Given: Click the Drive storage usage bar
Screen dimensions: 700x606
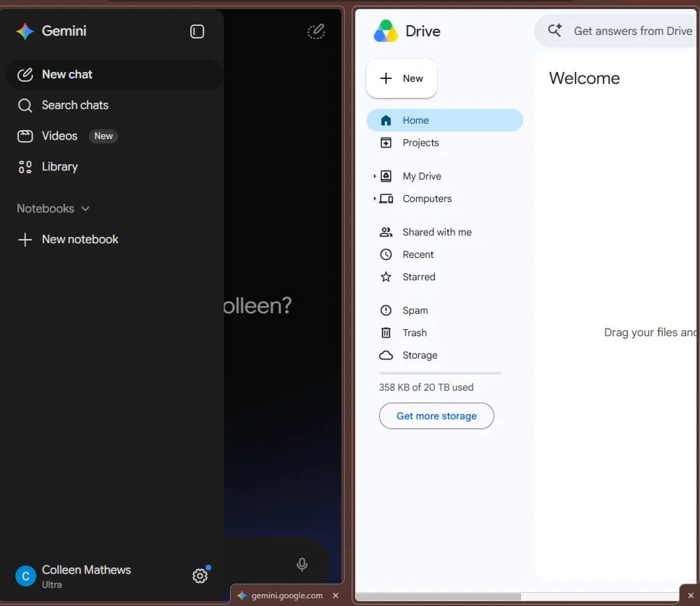Looking at the screenshot, I should pos(440,373).
